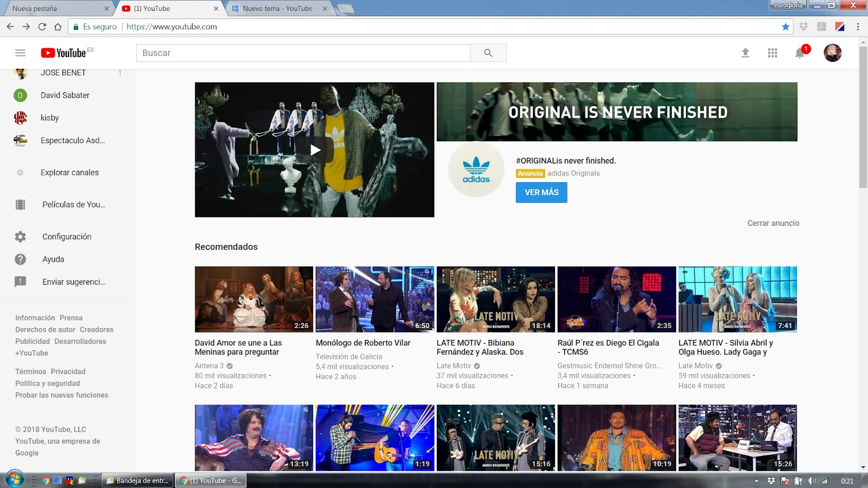Click Cerrar anuncio to dismiss the ad

[773, 223]
